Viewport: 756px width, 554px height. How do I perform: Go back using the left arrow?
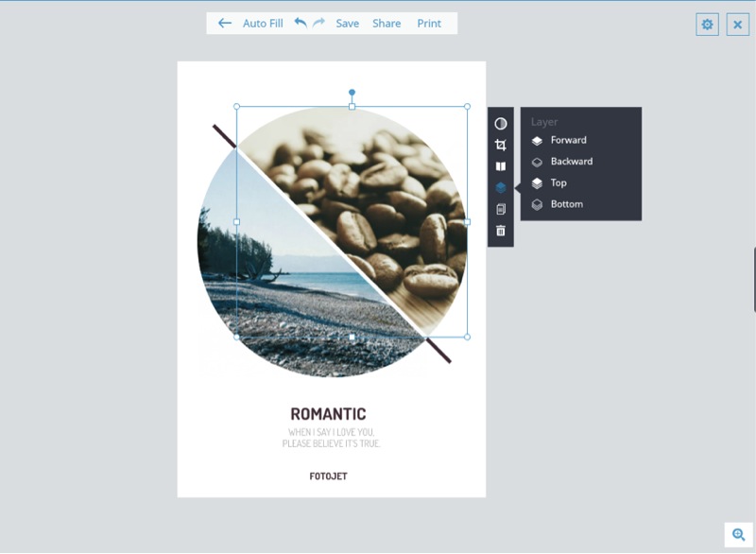click(x=224, y=24)
